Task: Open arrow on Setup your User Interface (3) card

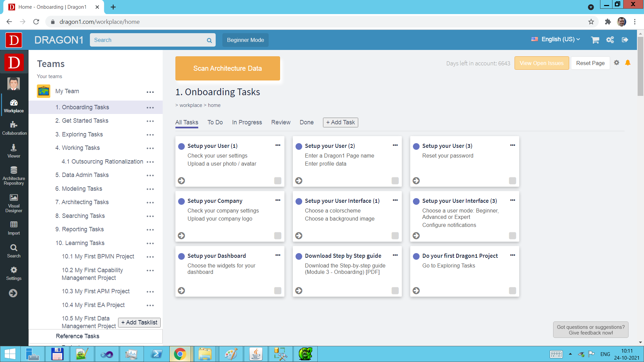Action: pyautogui.click(x=416, y=236)
